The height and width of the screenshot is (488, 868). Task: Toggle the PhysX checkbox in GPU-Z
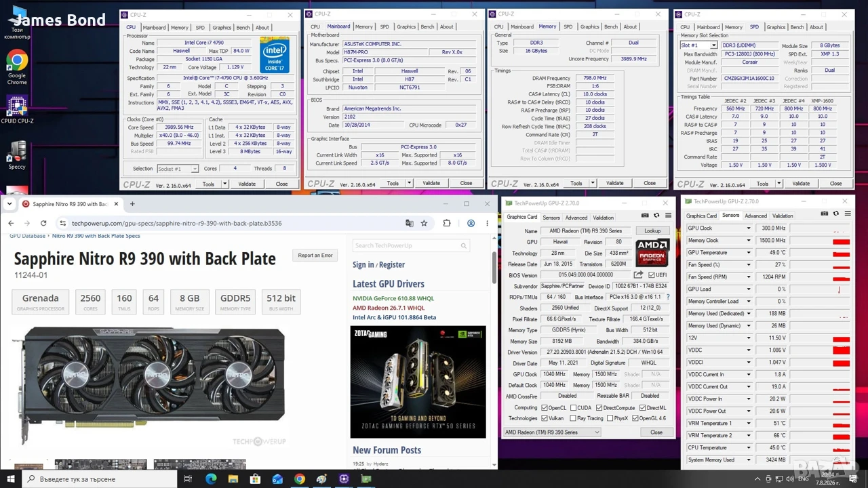point(609,418)
